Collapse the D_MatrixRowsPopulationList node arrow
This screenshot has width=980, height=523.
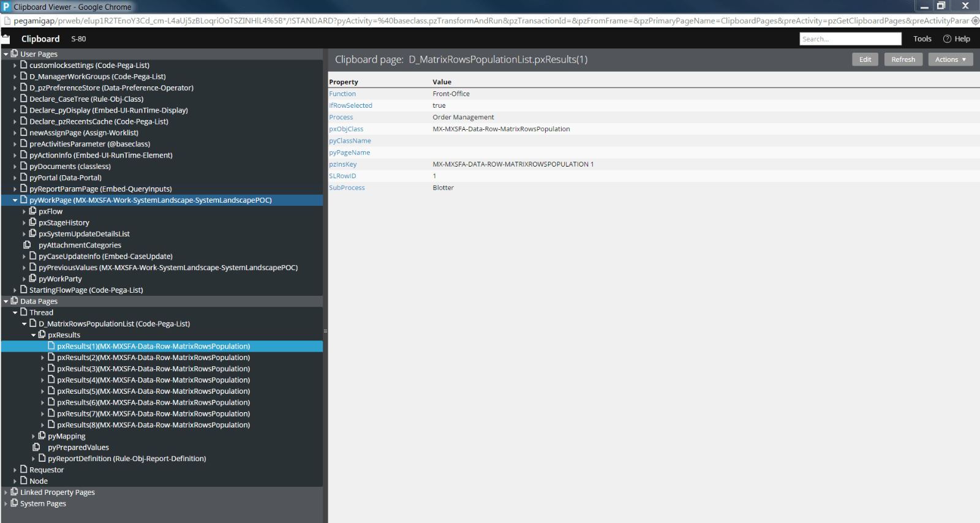[24, 324]
